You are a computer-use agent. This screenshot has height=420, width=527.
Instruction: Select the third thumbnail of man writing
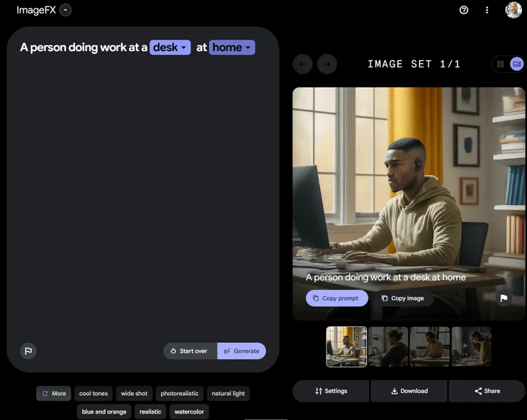pos(430,347)
